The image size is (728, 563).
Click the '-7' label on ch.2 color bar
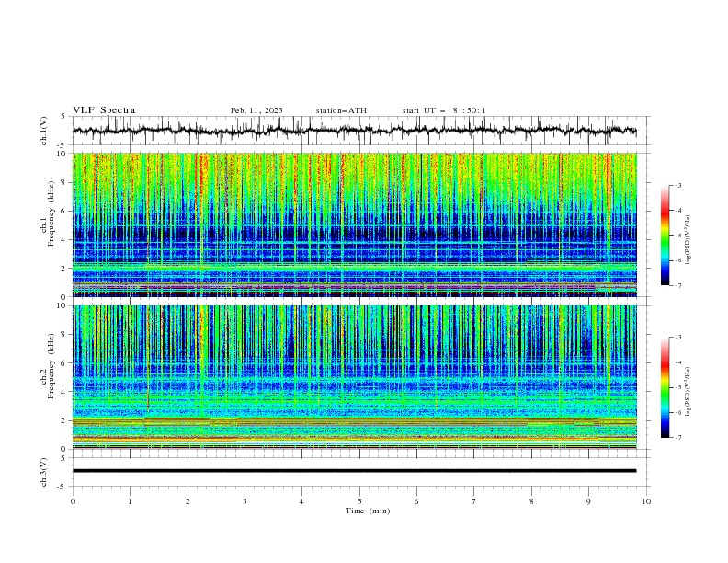[x=677, y=437]
